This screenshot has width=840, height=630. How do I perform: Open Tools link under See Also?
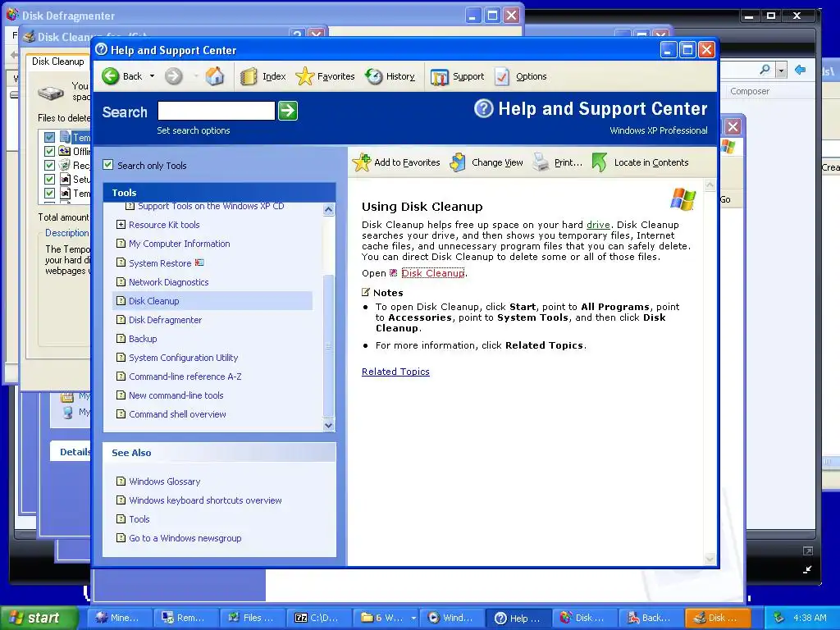pos(139,519)
